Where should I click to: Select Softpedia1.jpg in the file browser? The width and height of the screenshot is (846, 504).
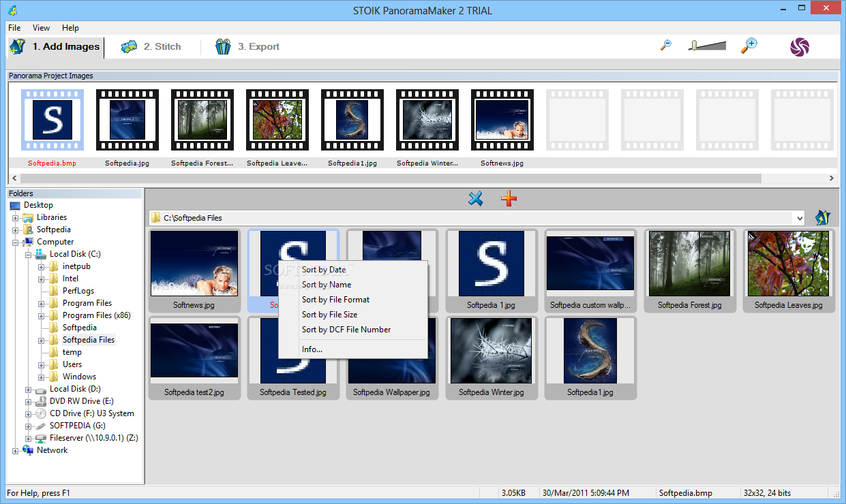590,358
